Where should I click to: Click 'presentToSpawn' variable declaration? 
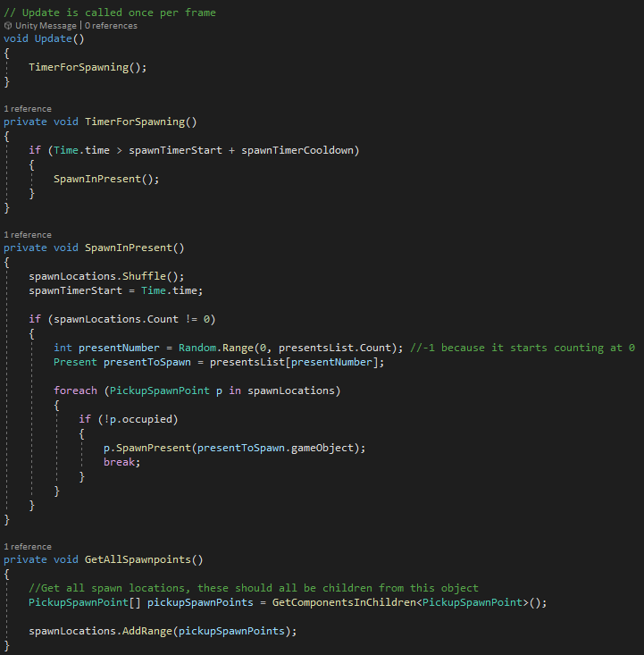point(147,362)
